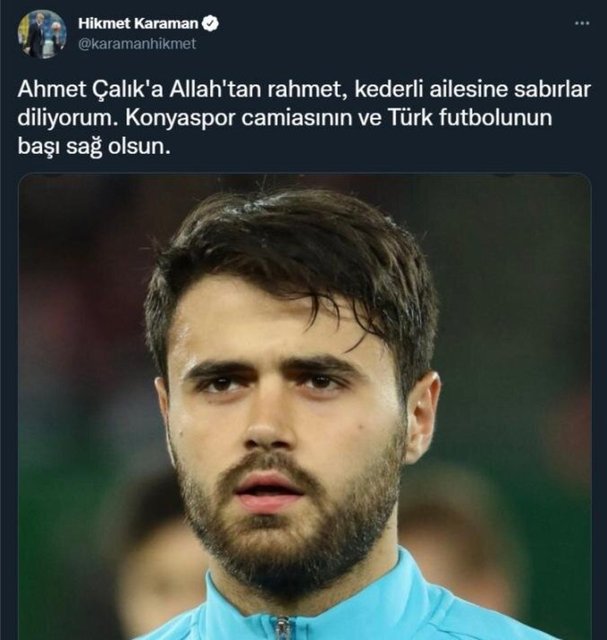
Task: Open Hikmet Karaman's profile avatar
Action: pyautogui.click(x=42, y=34)
